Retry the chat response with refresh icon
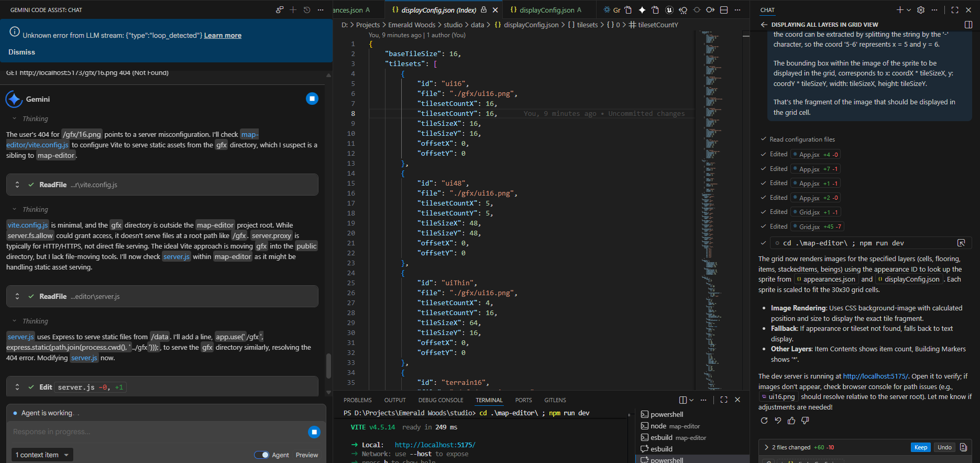 [x=764, y=421]
